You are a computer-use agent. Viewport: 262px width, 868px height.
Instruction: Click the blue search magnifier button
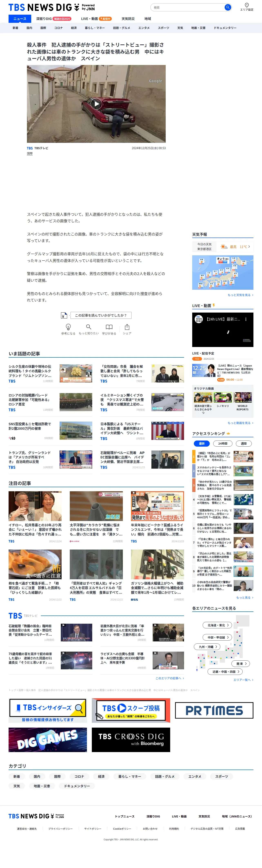(228, 7)
